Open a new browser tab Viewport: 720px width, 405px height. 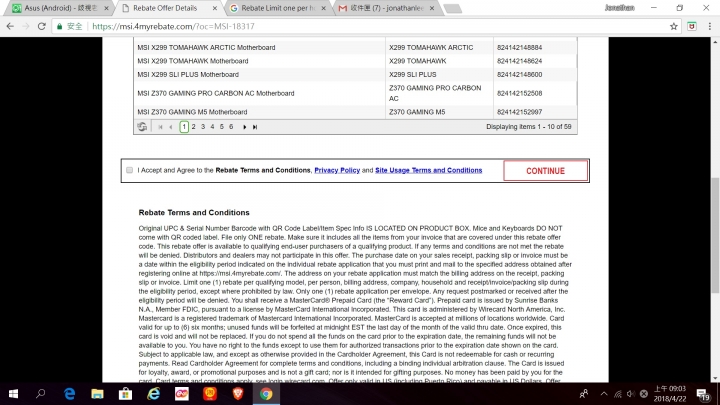[453, 8]
